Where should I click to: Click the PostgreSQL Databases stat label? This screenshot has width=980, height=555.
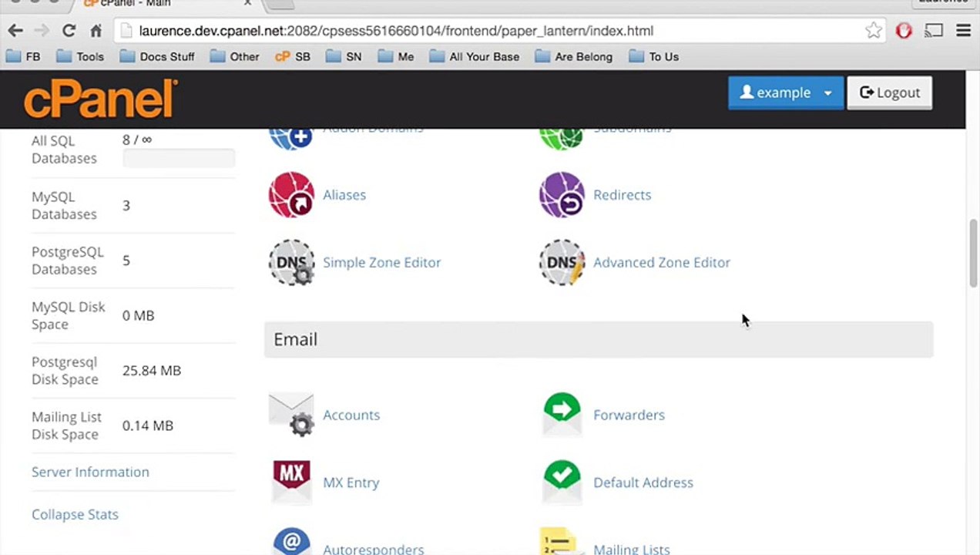pyautogui.click(x=68, y=261)
